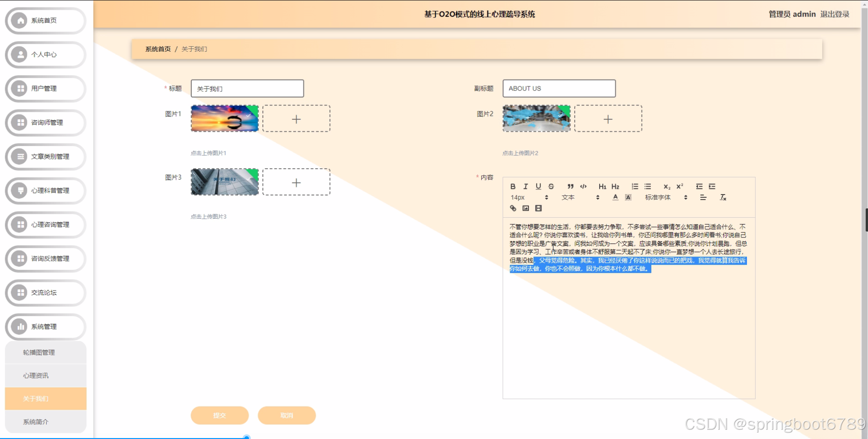Viewport: 868px width, 439px height.
Task: Insert a hyperlink using the link icon
Action: pos(513,208)
